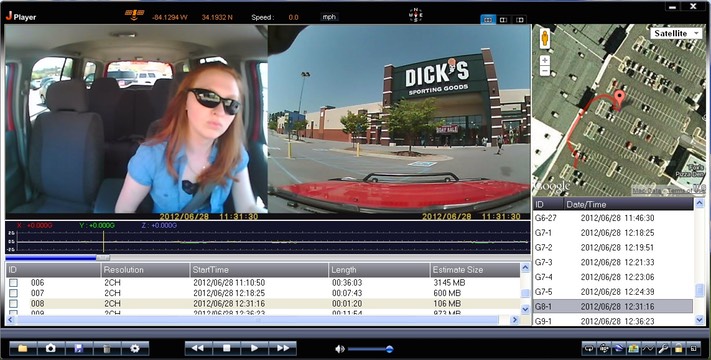Viewport: 711px width, 360px height.
Task: Click event list scroll down arrow
Action: coord(700,320)
